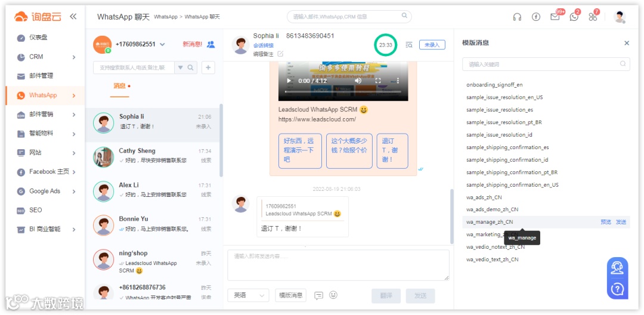Collapse the sidebar with double-chevron icon
Viewport: 644px width, 315px height.
[x=73, y=17]
